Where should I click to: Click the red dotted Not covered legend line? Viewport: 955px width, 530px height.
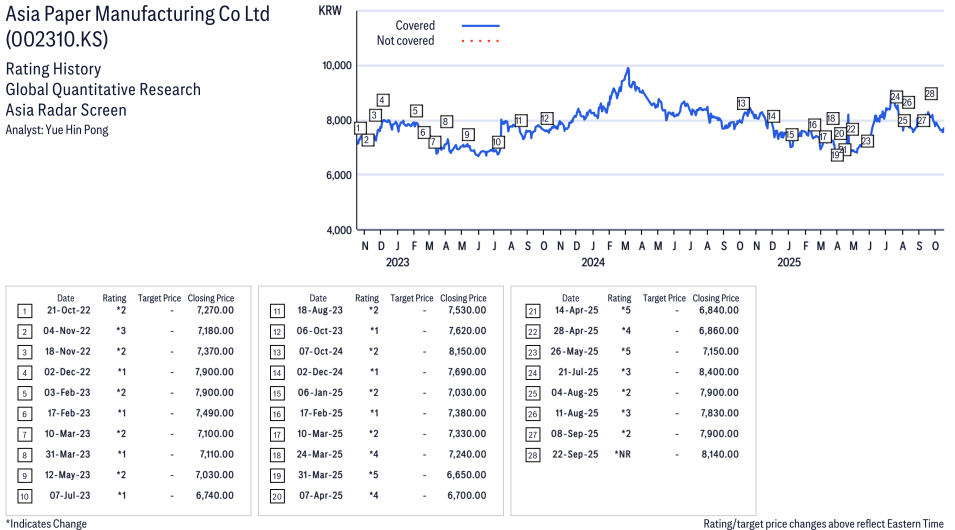(480, 41)
